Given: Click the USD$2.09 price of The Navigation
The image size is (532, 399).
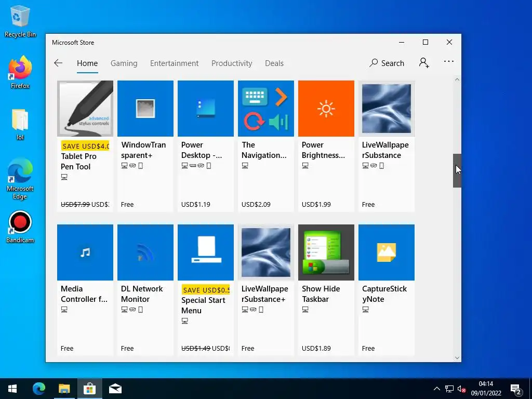Looking at the screenshot, I should click(x=256, y=205).
